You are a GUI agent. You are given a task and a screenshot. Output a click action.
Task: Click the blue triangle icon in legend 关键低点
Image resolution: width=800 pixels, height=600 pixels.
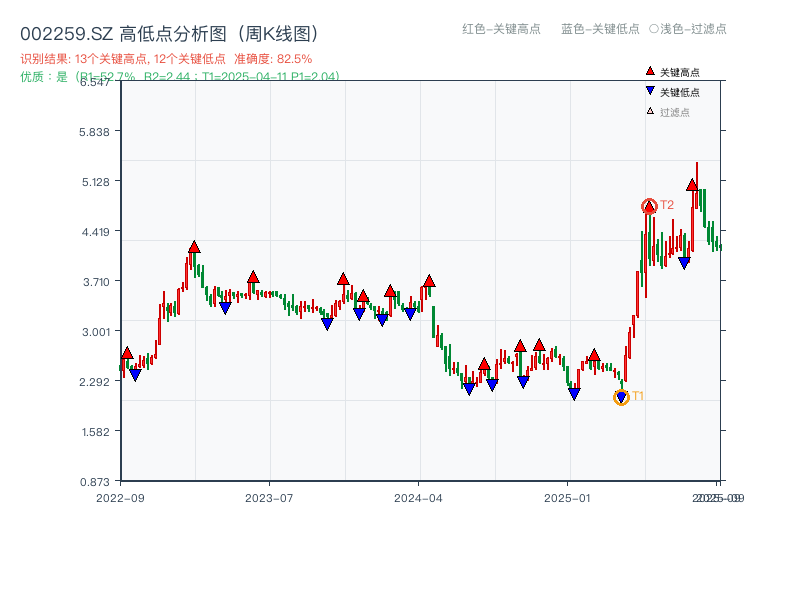650,91
